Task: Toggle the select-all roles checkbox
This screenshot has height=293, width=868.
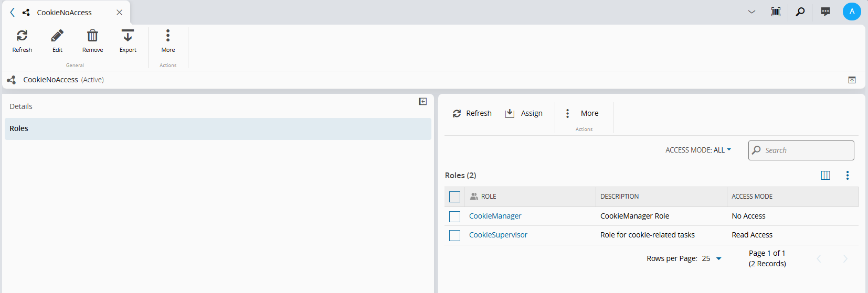Action: [454, 197]
